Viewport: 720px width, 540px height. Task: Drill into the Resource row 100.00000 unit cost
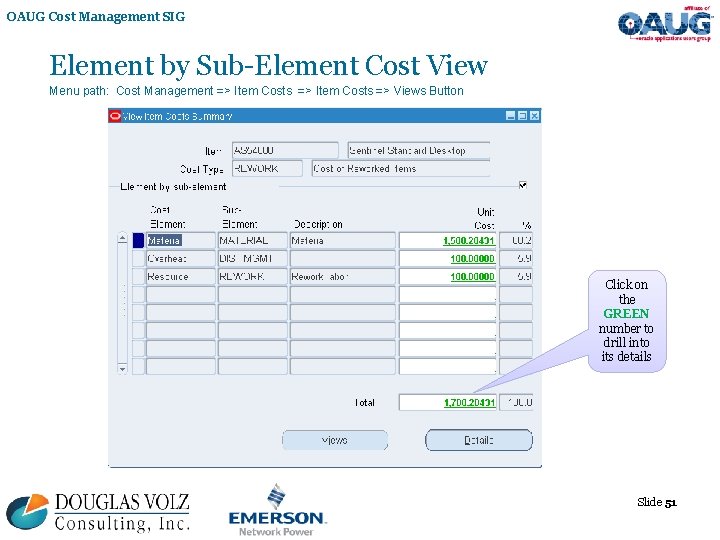(472, 276)
